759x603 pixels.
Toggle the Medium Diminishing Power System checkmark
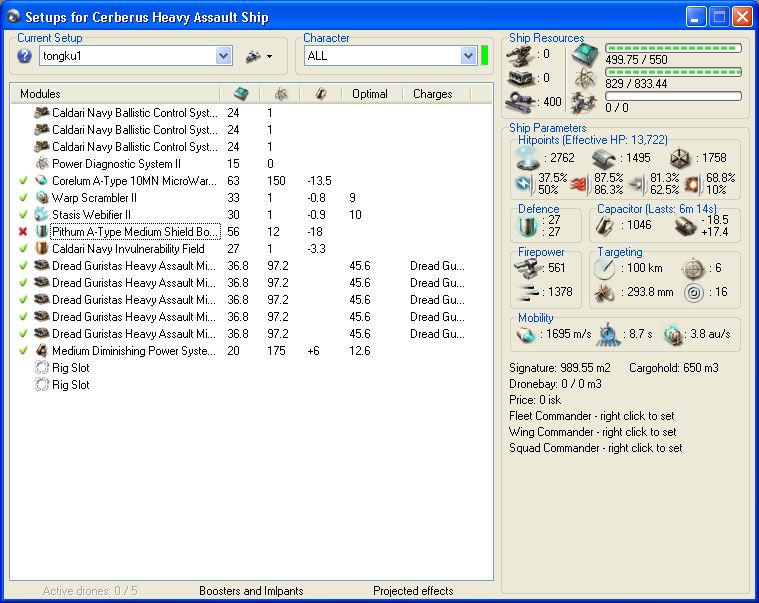point(23,351)
